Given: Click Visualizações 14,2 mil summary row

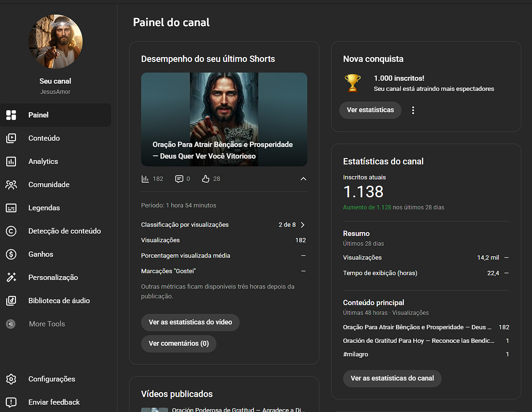Looking at the screenshot, I should coord(426,258).
